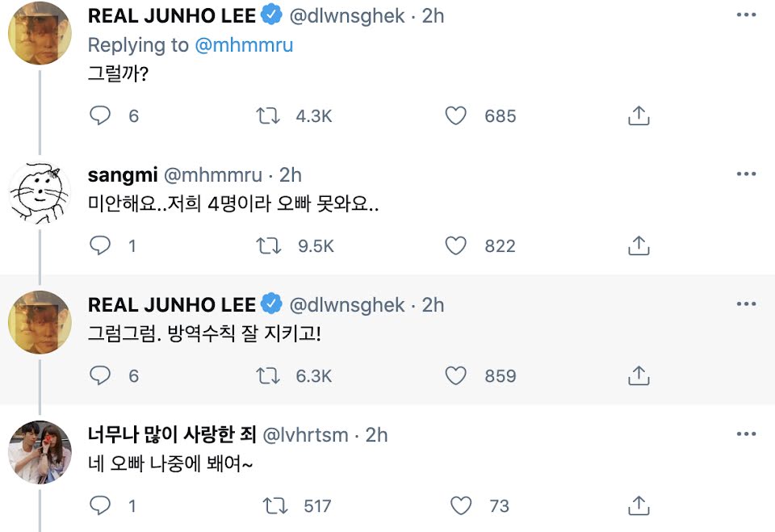This screenshot has width=775, height=532.
Task: Open the @lvhrtsm profile name link
Action: (171, 434)
